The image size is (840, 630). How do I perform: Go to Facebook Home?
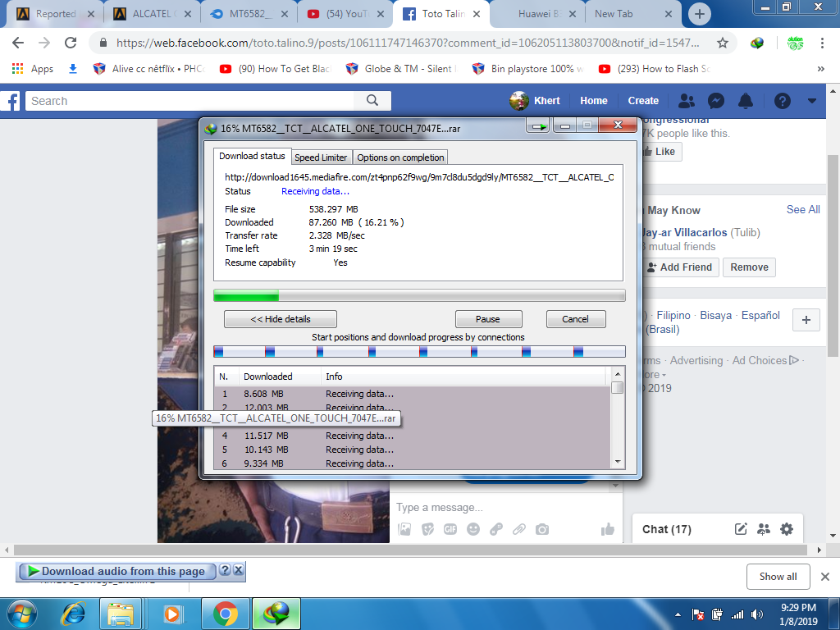594,101
